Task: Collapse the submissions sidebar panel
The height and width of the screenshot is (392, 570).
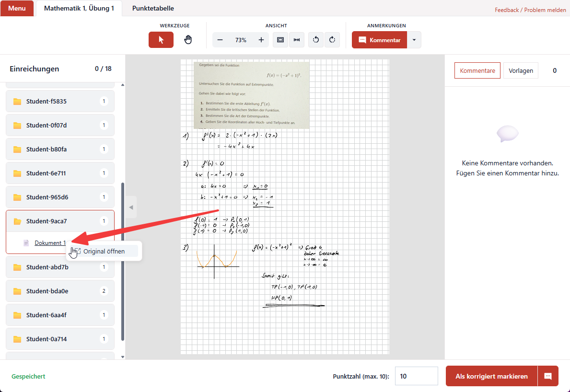Action: [x=131, y=207]
